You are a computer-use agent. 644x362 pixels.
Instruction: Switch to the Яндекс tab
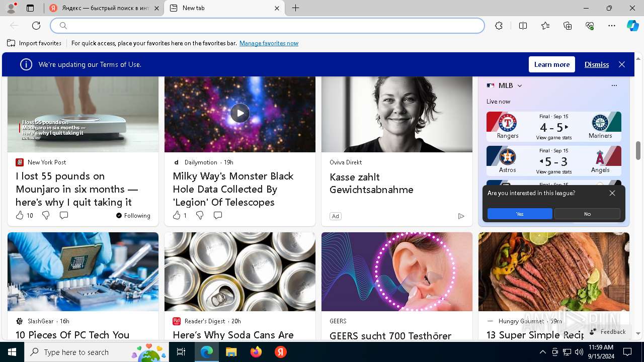(104, 8)
